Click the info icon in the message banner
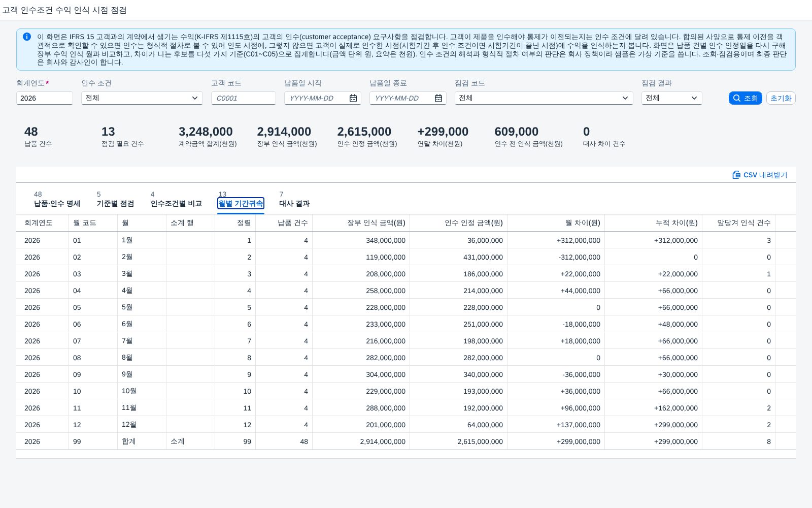 (27, 37)
